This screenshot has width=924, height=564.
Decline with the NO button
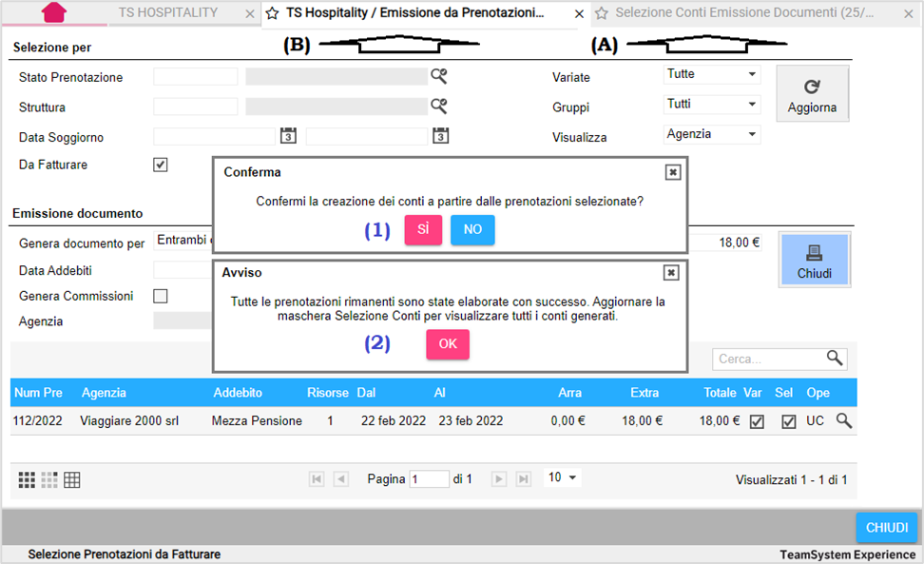472,229
